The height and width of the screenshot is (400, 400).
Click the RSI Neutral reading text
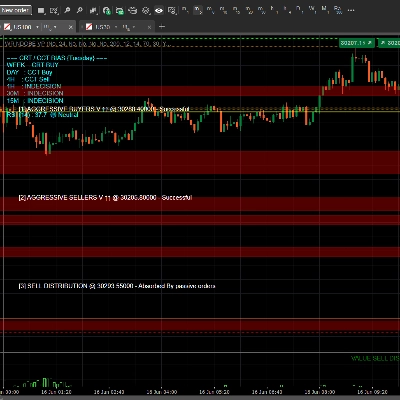[42, 115]
